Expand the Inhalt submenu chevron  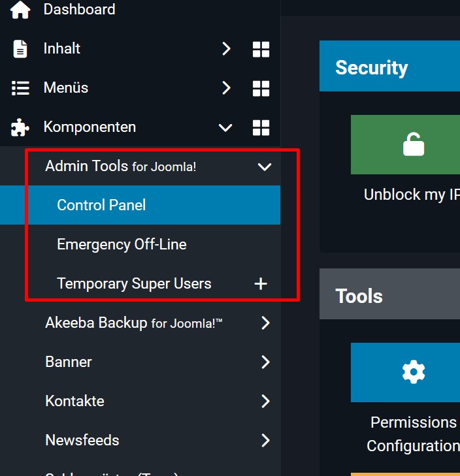pos(226,49)
